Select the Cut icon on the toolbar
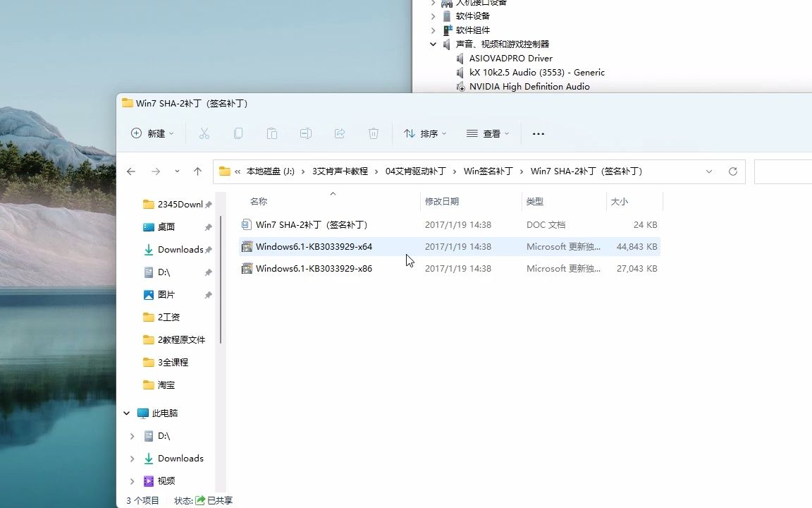Viewport: 812px width, 508px height. point(204,133)
